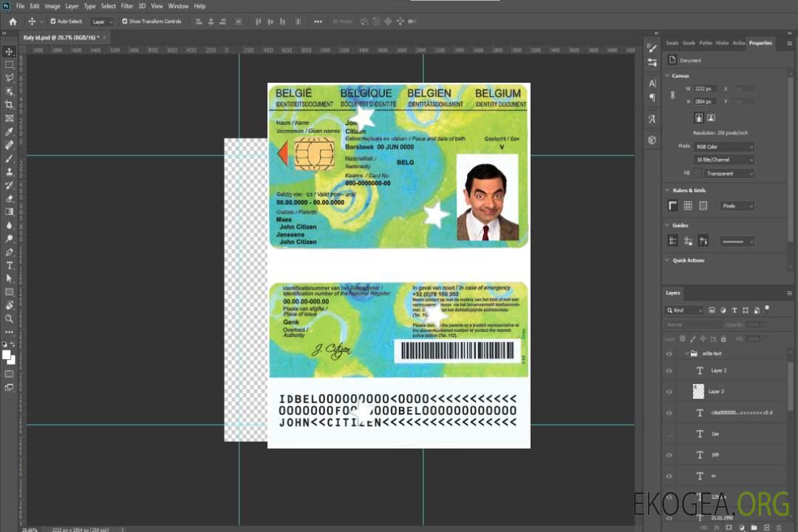Open the Fill Transparent dropdown
798x532 pixels.
click(729, 174)
